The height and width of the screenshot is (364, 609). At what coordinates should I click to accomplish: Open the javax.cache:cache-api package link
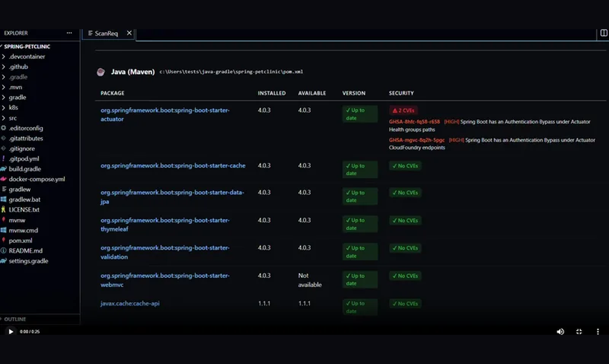pos(130,304)
